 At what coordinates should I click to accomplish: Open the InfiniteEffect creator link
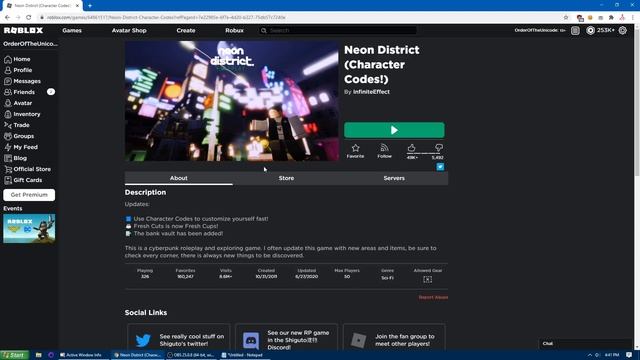[x=371, y=92]
